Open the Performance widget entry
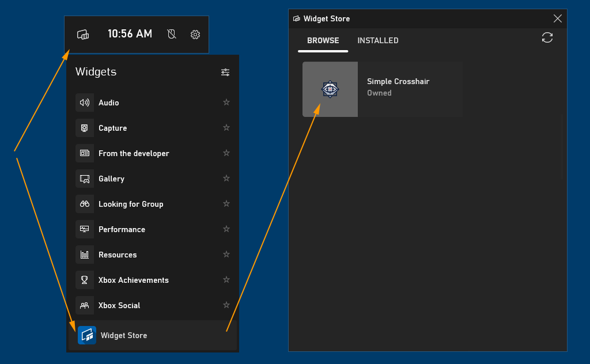 point(152,229)
